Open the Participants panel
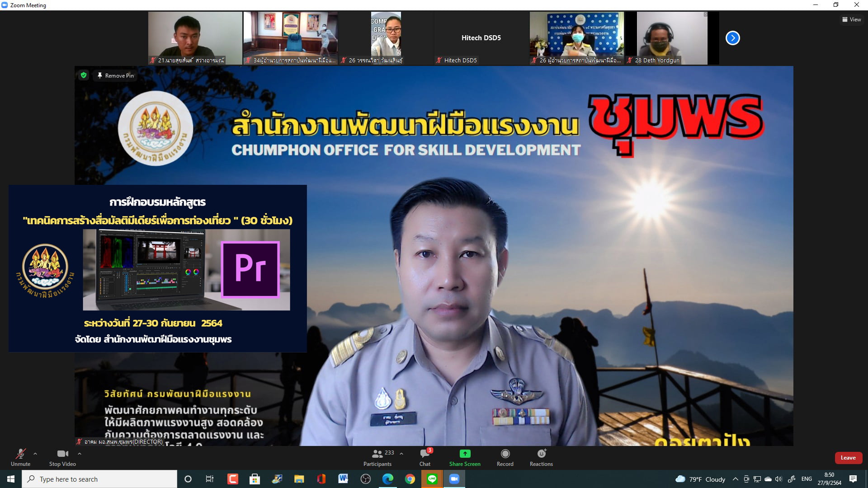Viewport: 868px width, 488px height. pos(377,457)
